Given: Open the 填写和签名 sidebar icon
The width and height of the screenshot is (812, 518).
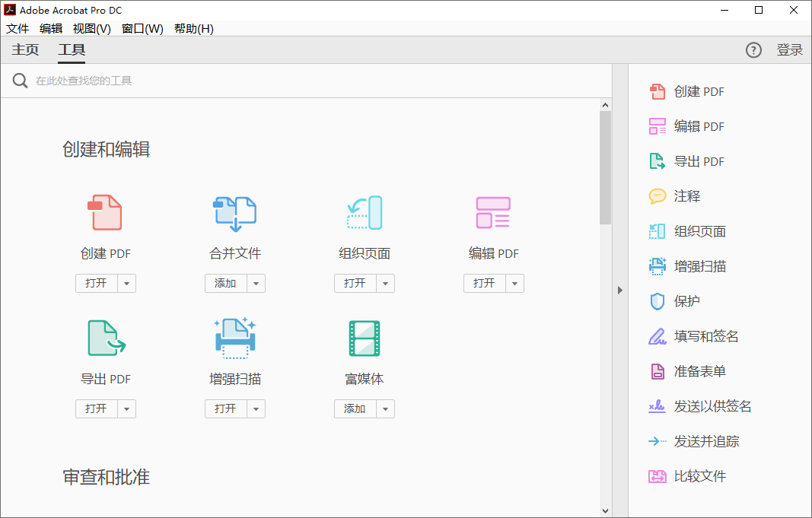Looking at the screenshot, I should click(656, 336).
